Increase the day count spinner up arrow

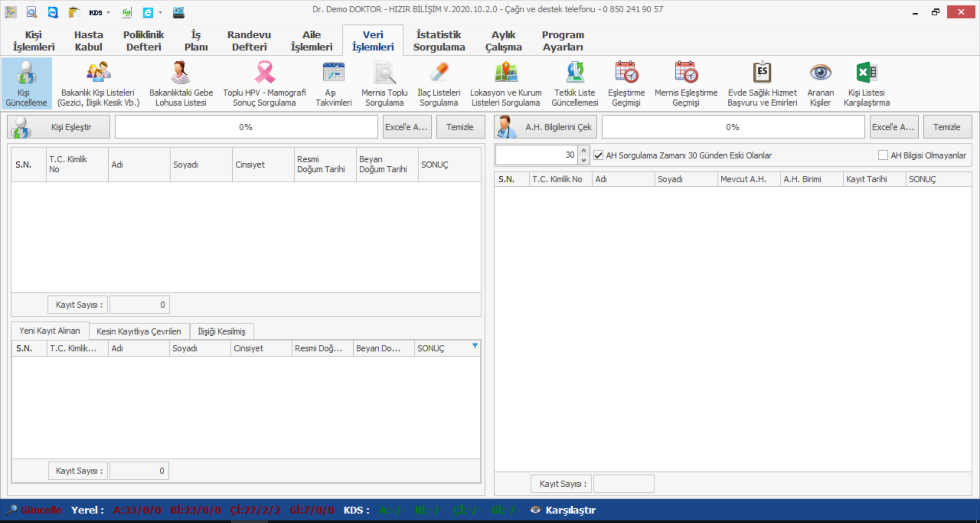pos(584,151)
